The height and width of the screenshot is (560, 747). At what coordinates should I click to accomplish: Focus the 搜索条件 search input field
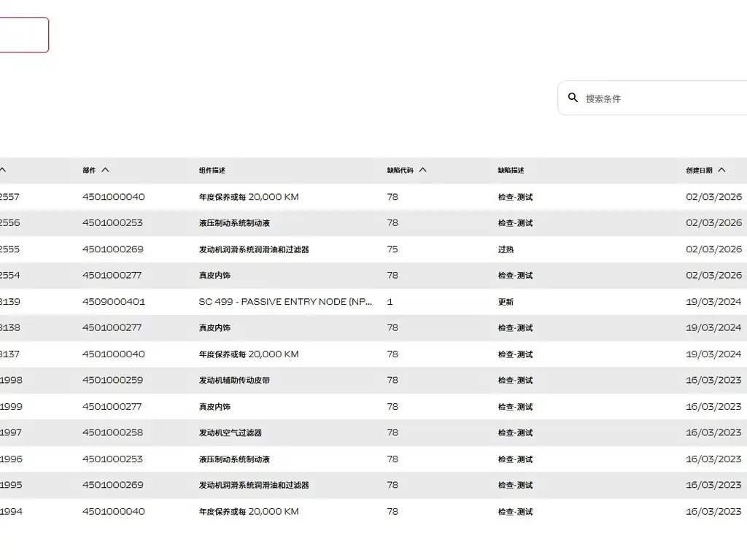tap(653, 98)
